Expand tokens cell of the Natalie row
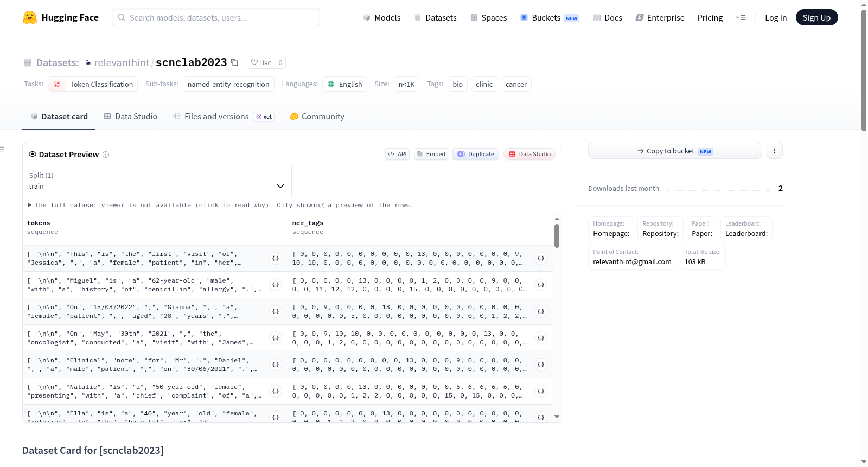This screenshot has width=868, height=467. click(x=276, y=391)
